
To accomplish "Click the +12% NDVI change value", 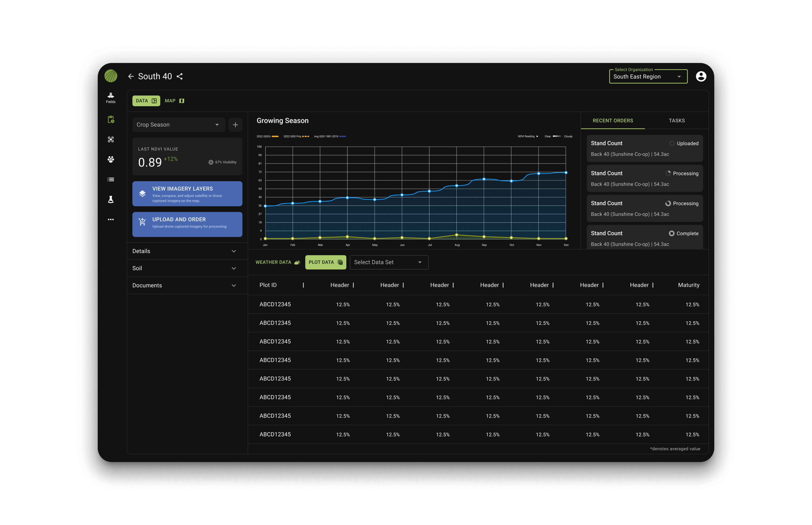I will [171, 159].
